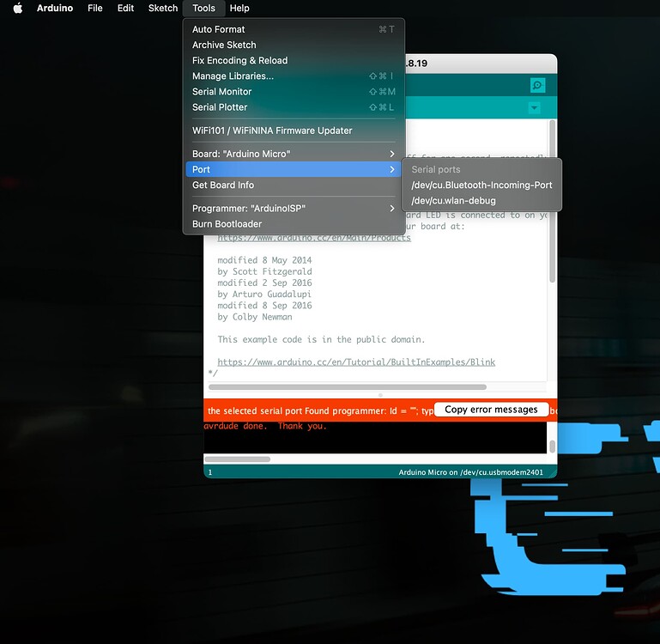This screenshot has height=644, width=660.
Task: Open the Sketch menu
Action: (x=163, y=8)
